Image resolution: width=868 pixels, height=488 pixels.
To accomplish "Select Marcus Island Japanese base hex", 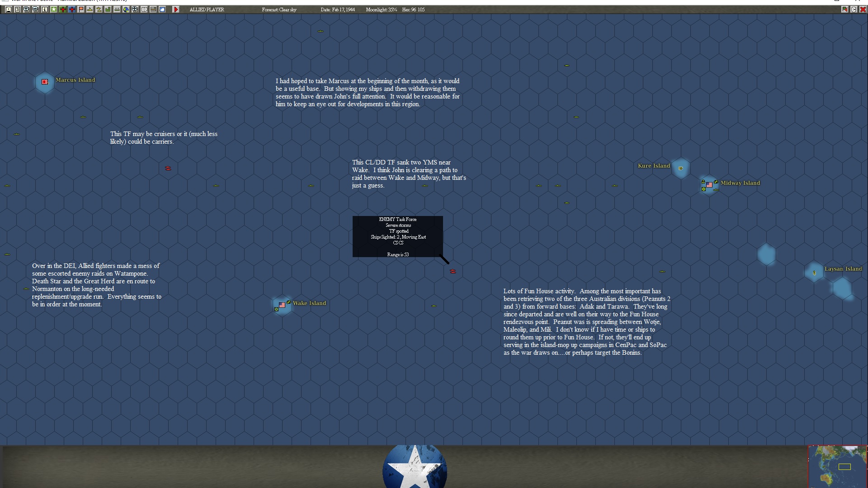I will (x=45, y=82).
